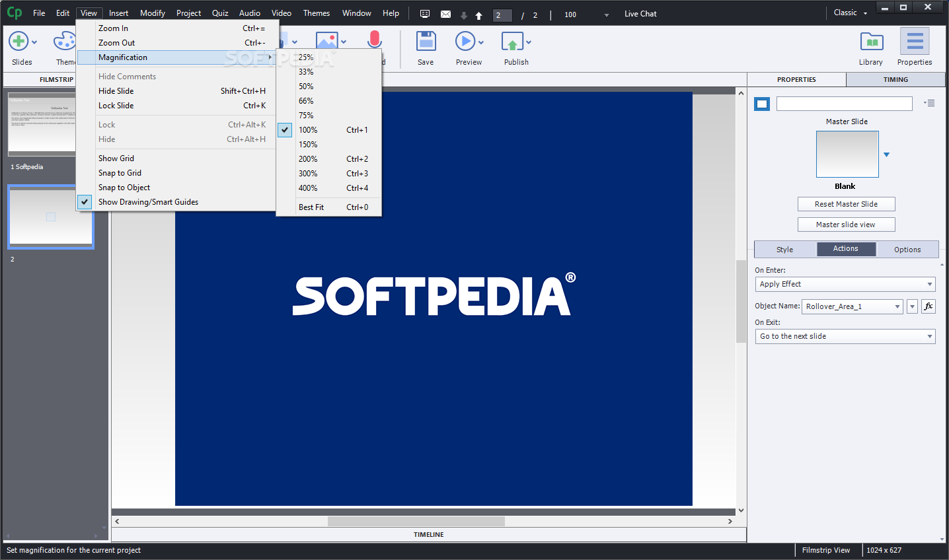Enable Show Grid option
The width and height of the screenshot is (949, 560).
pyautogui.click(x=176, y=158)
